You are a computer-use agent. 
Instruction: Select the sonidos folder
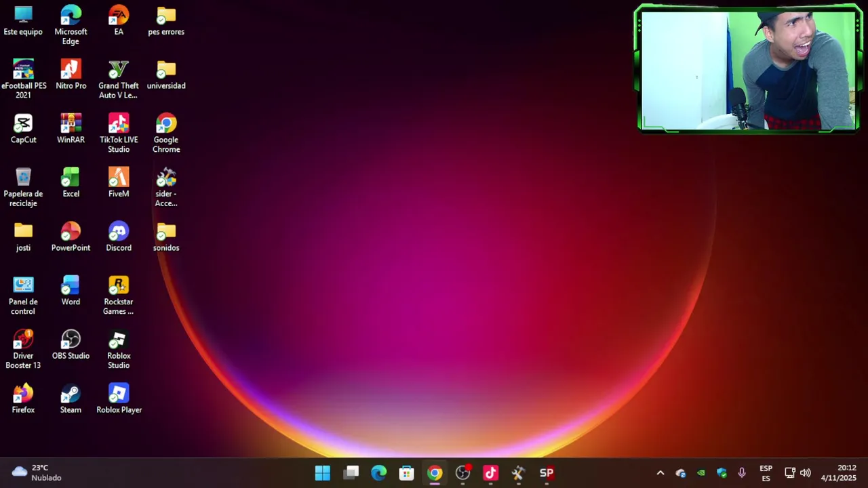[166, 237]
